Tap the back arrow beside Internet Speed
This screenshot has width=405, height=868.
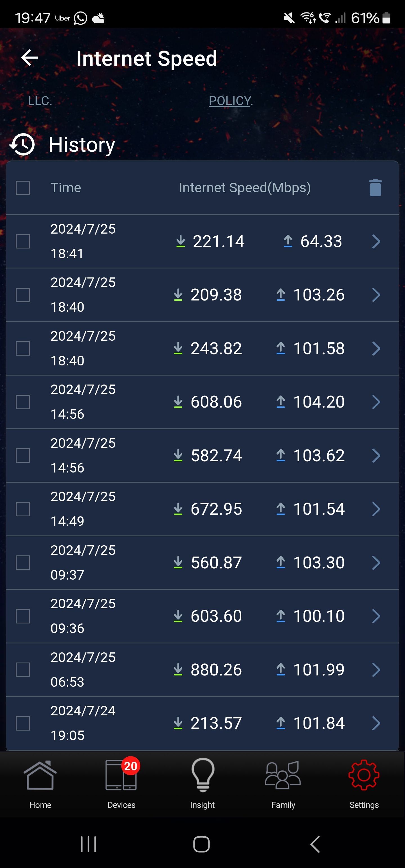click(x=30, y=58)
